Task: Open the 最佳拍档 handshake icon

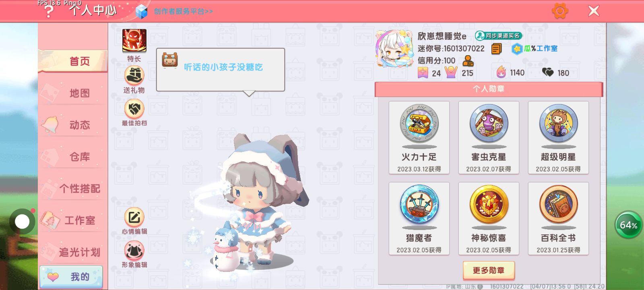Action: (x=134, y=108)
